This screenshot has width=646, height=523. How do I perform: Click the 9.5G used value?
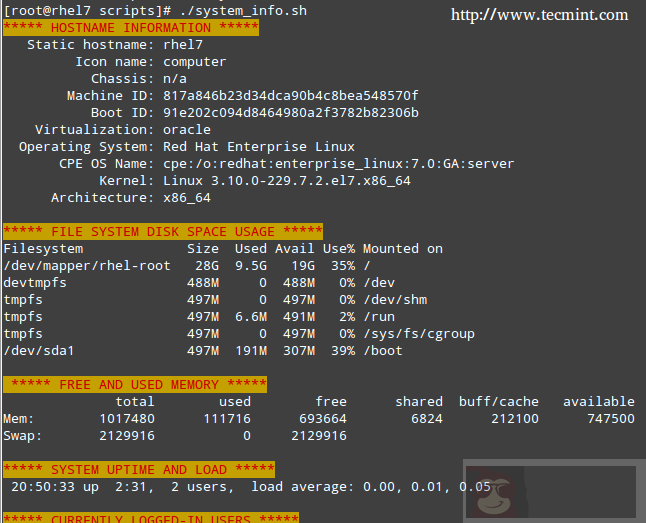[x=251, y=266]
